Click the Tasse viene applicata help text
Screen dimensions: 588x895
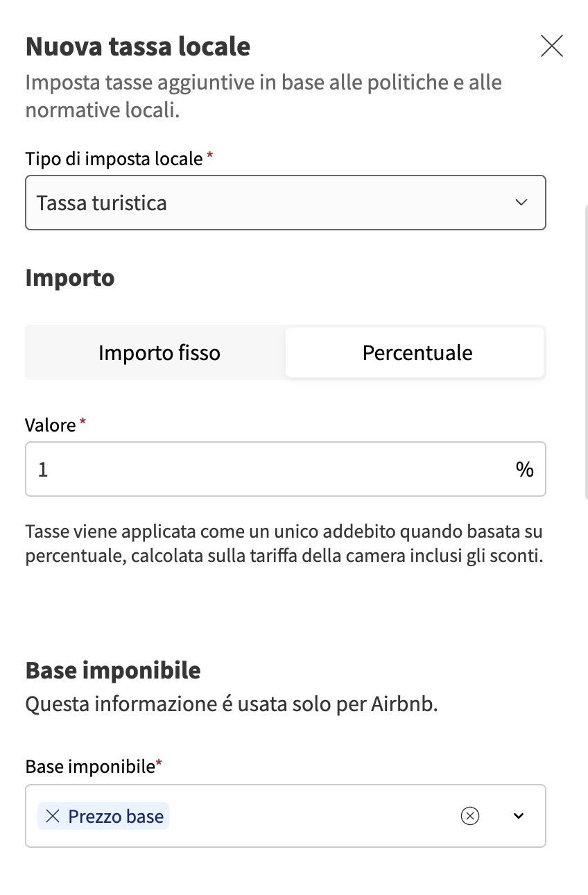(x=284, y=544)
